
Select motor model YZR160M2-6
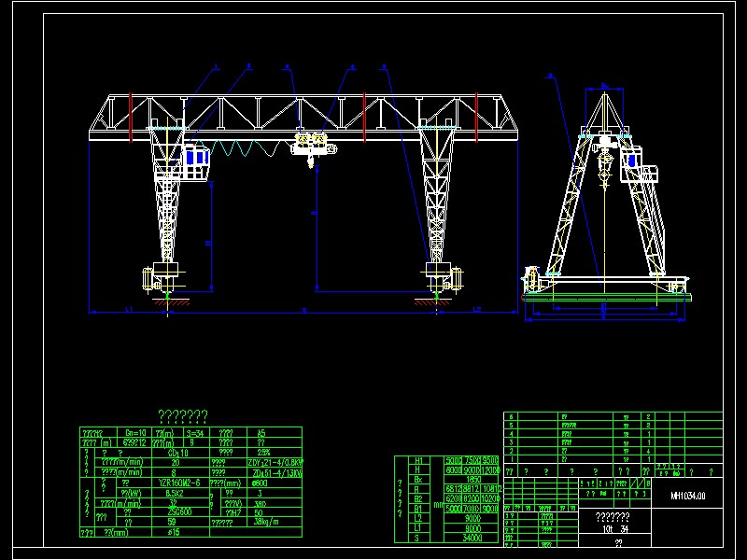coord(179,483)
